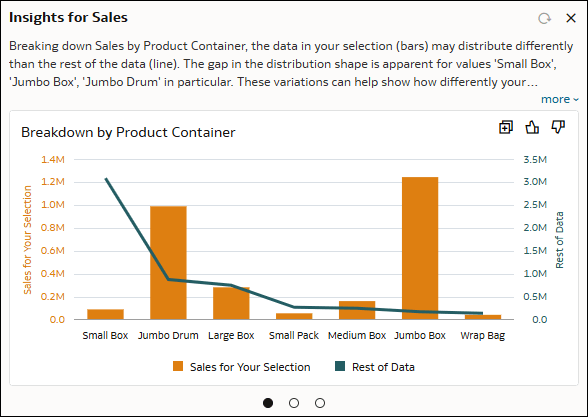Select the first insight page dot
588x417 pixels.
[x=268, y=403]
